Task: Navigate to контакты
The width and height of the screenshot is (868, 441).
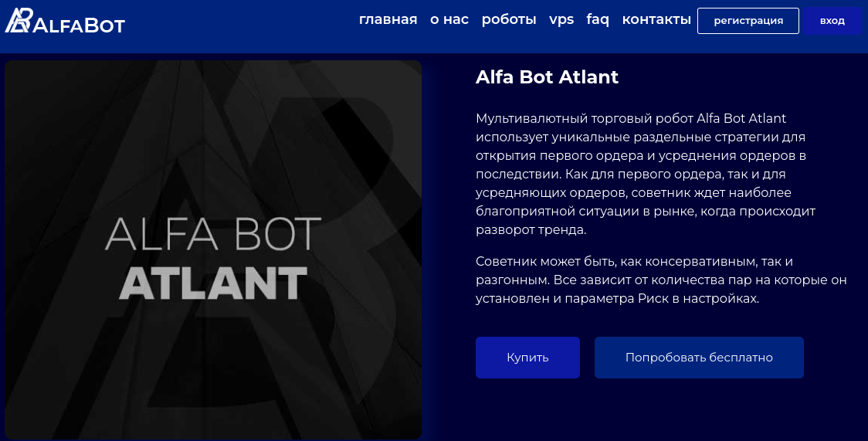Action: pyautogui.click(x=656, y=19)
